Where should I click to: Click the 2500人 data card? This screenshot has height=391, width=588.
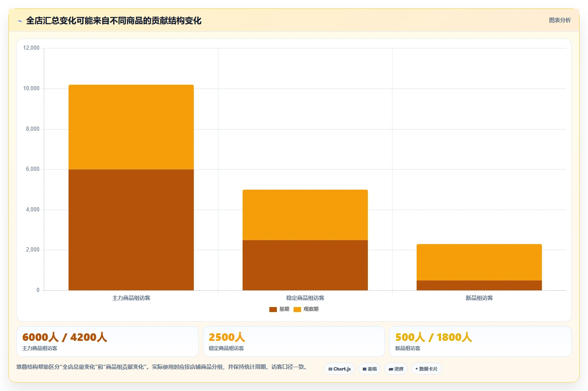point(294,341)
